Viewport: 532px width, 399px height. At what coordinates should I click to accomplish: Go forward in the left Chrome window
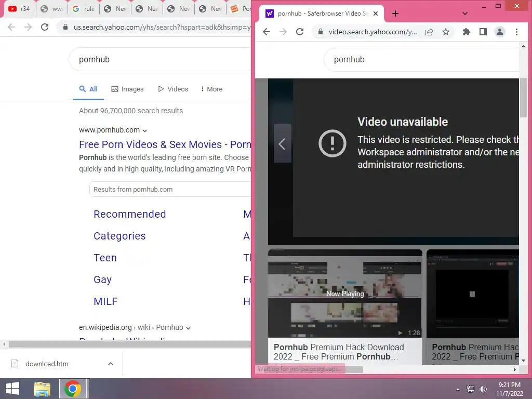pyautogui.click(x=28, y=27)
